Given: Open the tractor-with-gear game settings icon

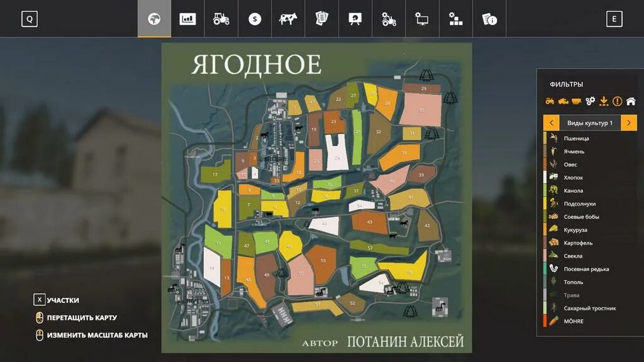Looking at the screenshot, I should coord(389,19).
